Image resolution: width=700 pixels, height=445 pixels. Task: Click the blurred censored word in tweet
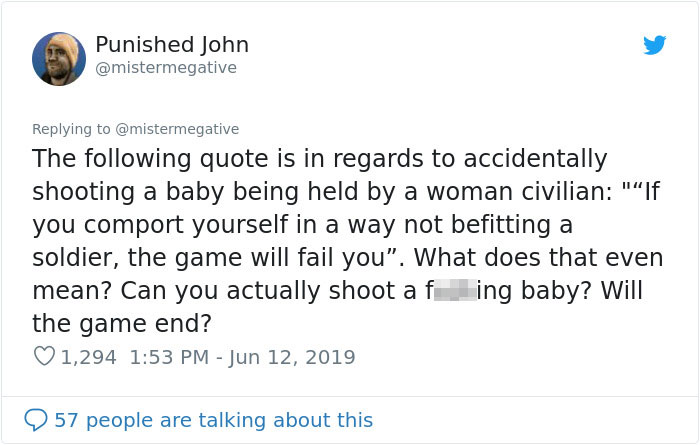click(455, 290)
